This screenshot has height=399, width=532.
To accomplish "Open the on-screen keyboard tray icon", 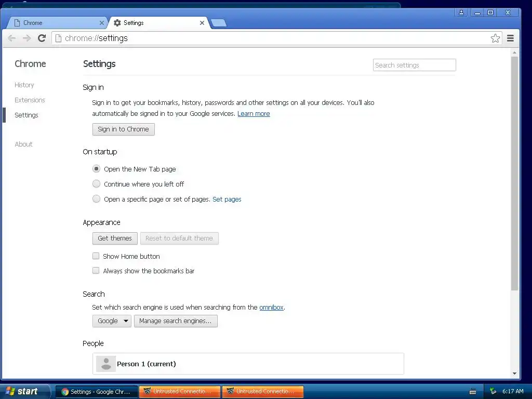I will coord(473,392).
